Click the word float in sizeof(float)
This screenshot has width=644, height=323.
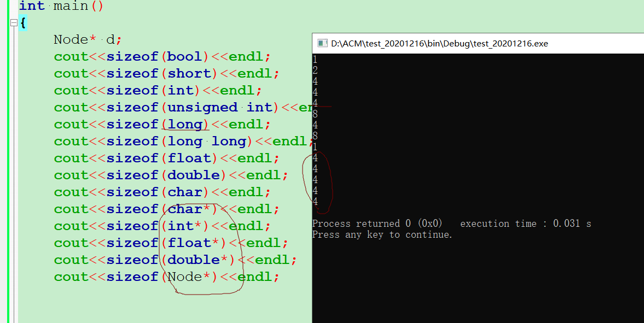tap(189, 158)
